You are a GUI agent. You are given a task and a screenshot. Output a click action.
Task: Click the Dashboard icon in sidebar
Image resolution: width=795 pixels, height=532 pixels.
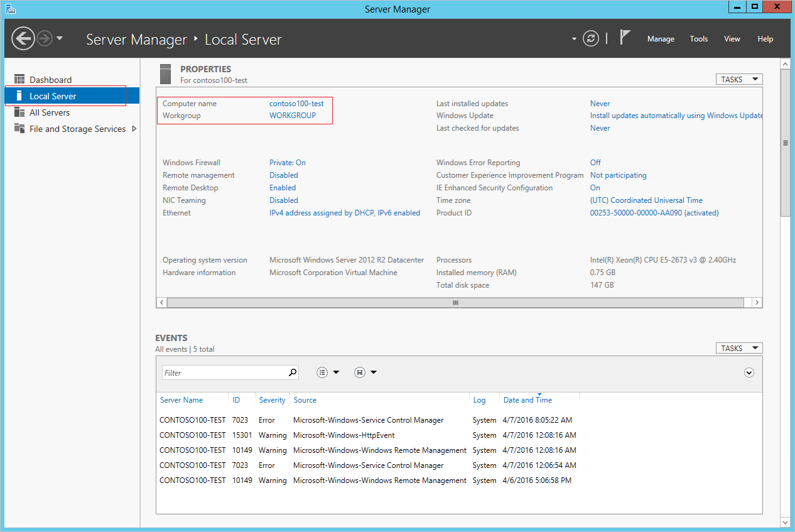(19, 80)
